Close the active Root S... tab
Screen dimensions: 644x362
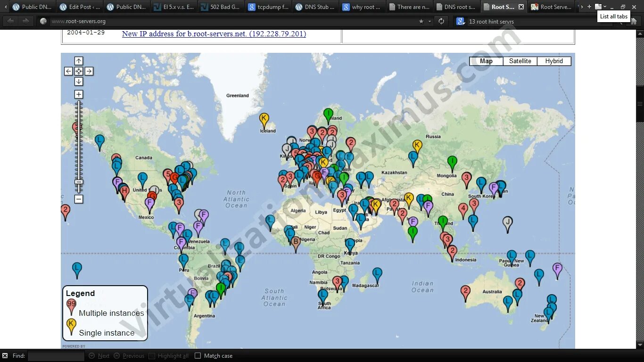pos(521,7)
